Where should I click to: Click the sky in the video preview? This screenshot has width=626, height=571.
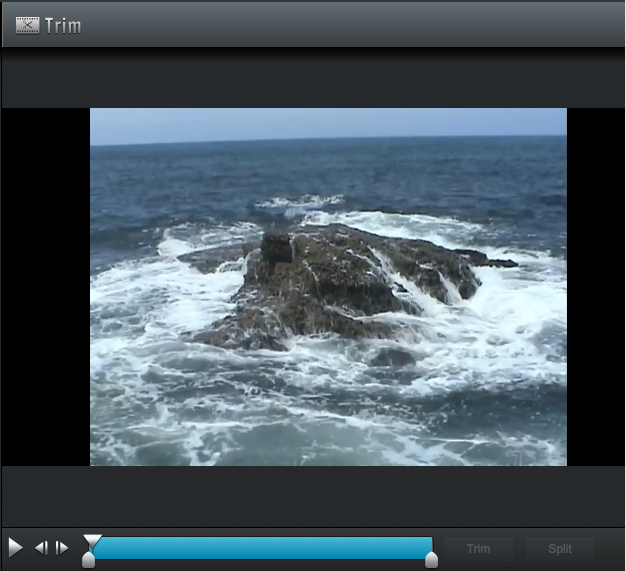pos(330,122)
